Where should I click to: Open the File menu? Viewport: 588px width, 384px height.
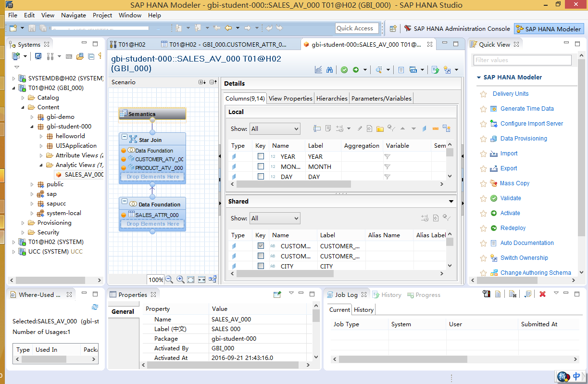(x=13, y=15)
